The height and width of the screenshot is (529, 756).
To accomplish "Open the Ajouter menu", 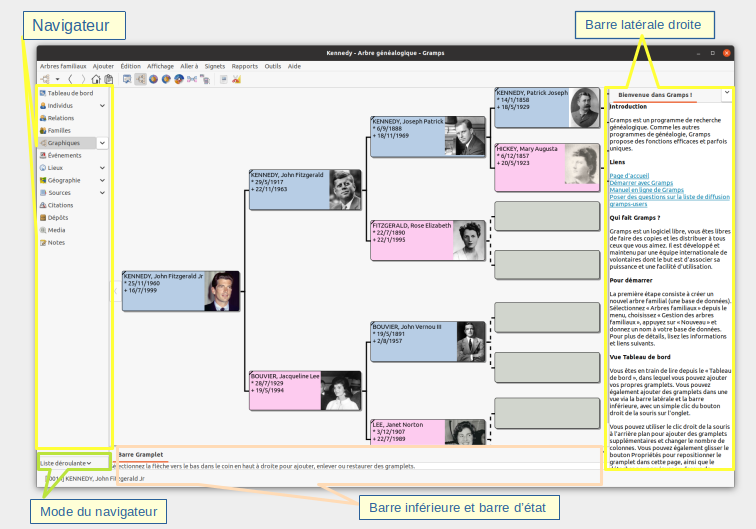I will pyautogui.click(x=103, y=67).
